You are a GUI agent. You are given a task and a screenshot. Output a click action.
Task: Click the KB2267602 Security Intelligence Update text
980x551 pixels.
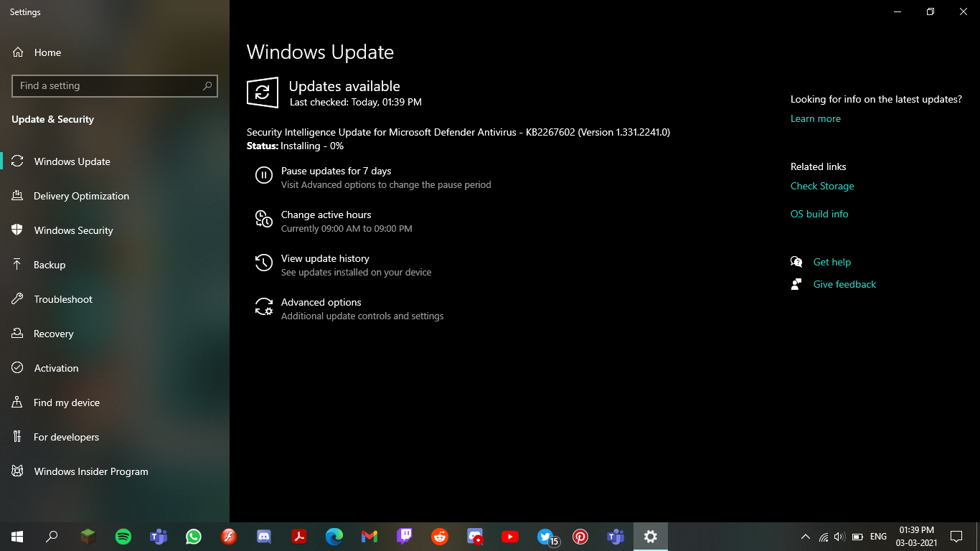coord(458,132)
